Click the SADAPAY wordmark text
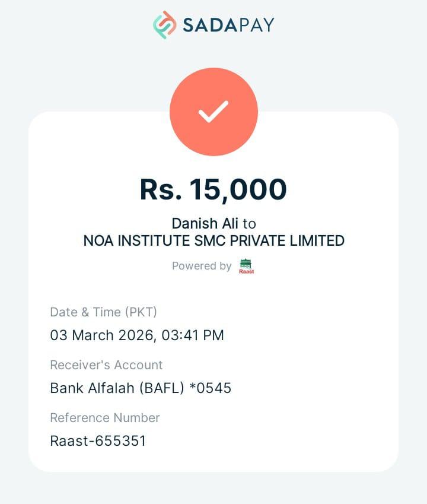Screen dimensions: 427x504 click(x=228, y=25)
